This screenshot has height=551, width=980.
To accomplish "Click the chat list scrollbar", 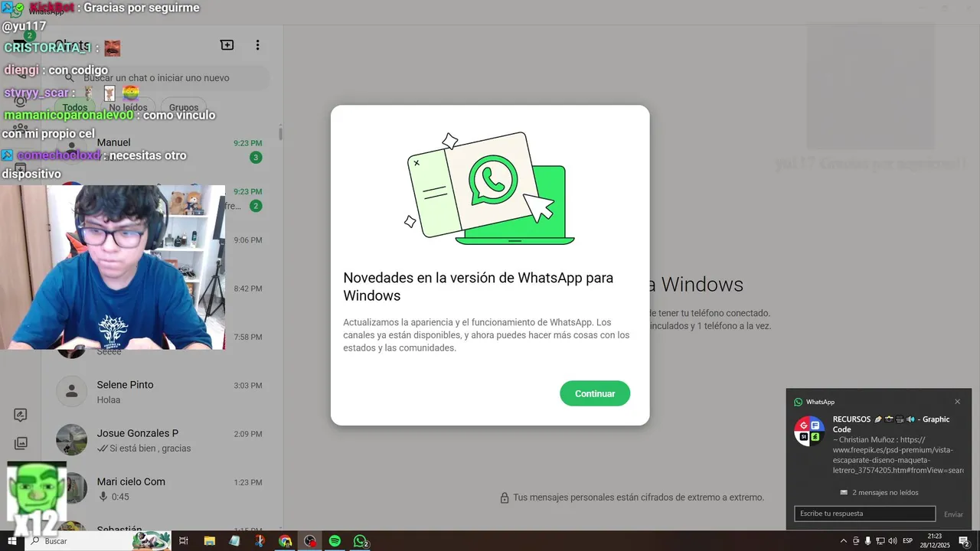I will (x=280, y=134).
